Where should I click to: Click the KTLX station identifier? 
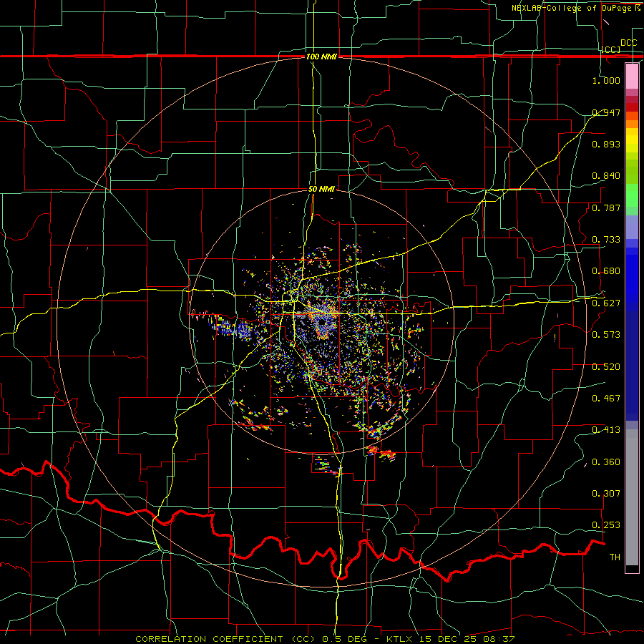pos(401,639)
